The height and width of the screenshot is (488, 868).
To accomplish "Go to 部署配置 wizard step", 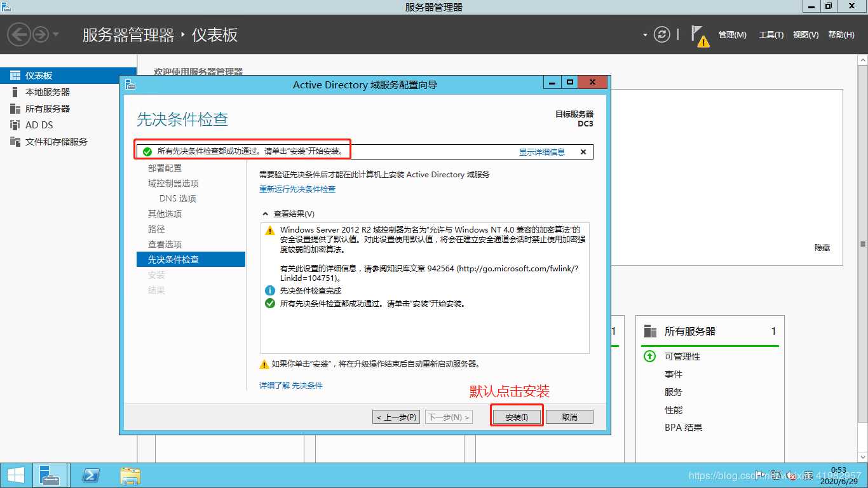I will pyautogui.click(x=165, y=168).
